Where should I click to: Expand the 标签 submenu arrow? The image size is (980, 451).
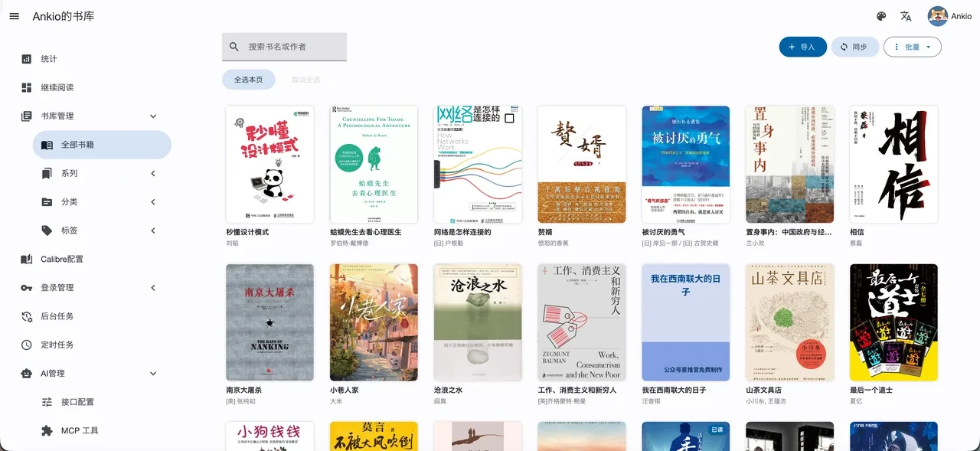point(153,230)
